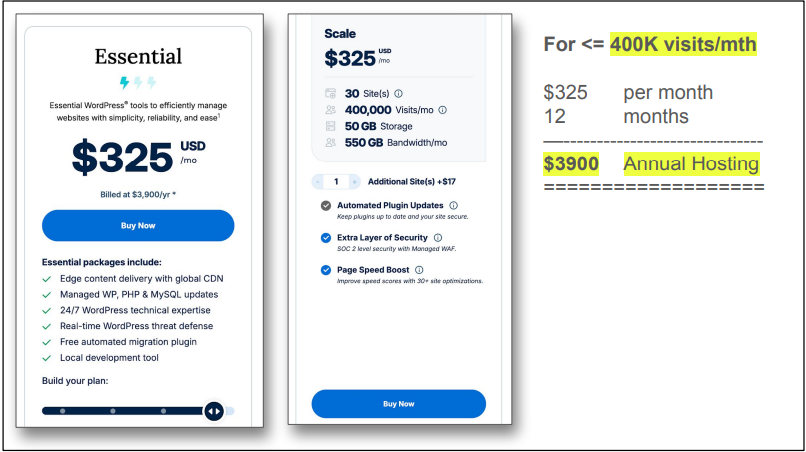The width and height of the screenshot is (806, 452).
Task: Click the additional sites number field
Action: pos(337,182)
